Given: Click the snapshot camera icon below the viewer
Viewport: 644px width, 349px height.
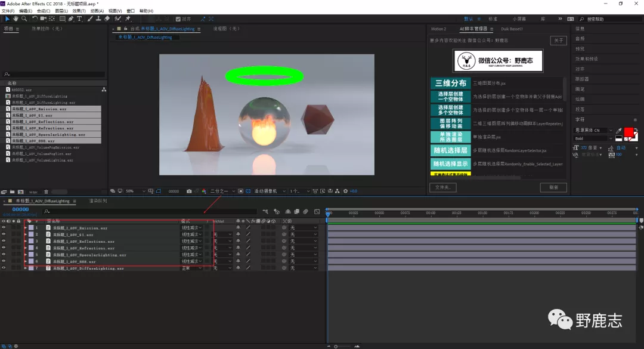Looking at the screenshot, I should [189, 191].
